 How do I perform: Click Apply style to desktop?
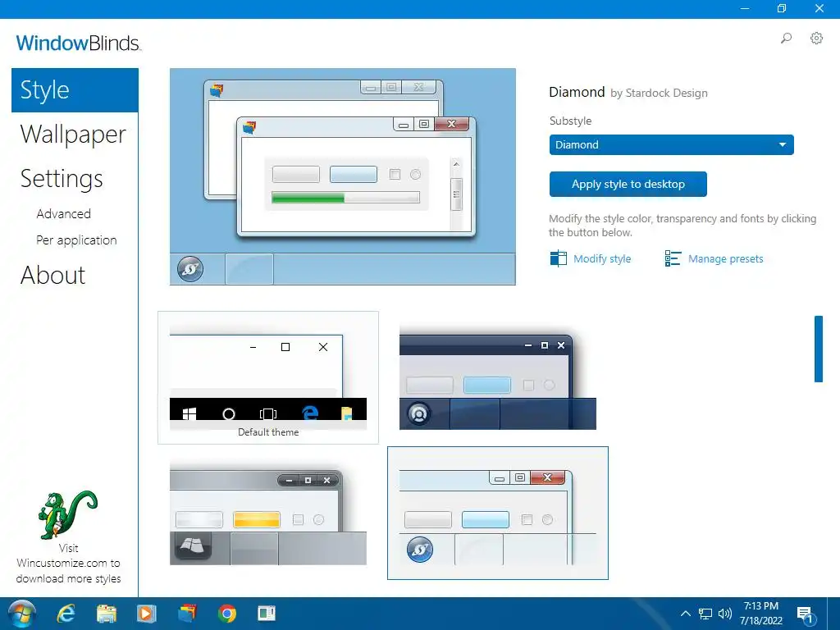pyautogui.click(x=628, y=185)
